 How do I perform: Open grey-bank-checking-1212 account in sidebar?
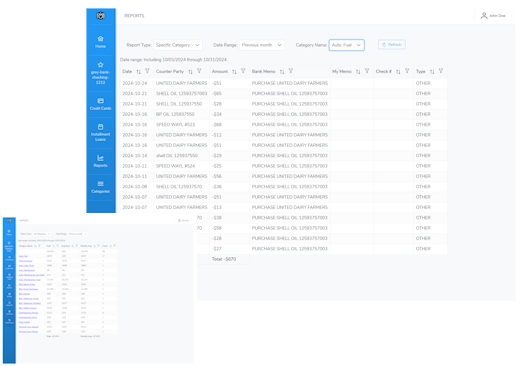[101, 73]
